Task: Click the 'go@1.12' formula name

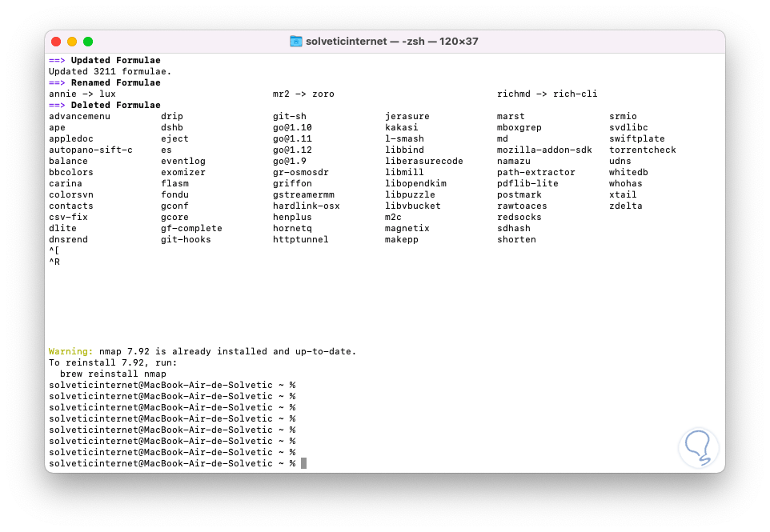Action: pyautogui.click(x=293, y=150)
